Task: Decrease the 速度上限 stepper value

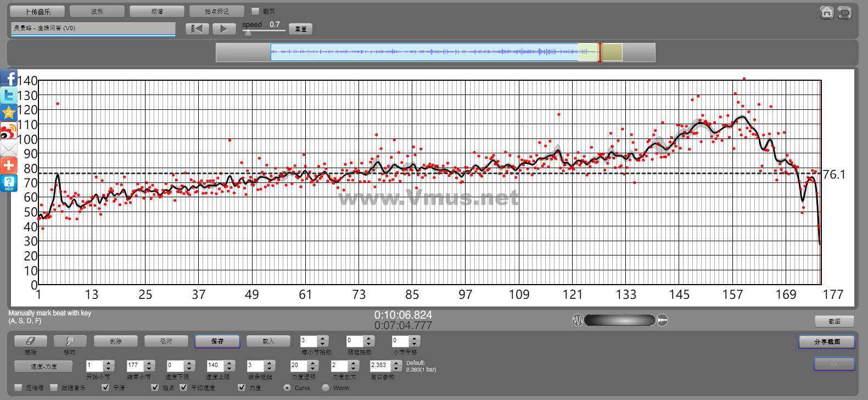Action: pyautogui.click(x=229, y=368)
